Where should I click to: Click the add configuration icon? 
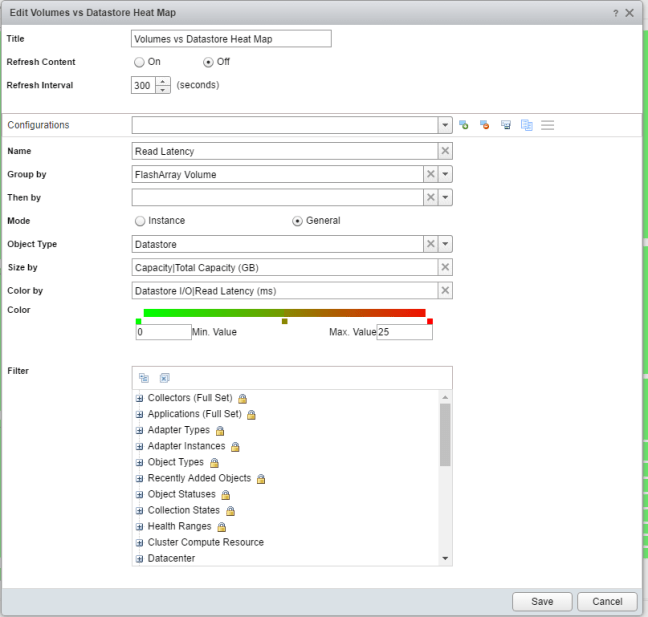463,125
